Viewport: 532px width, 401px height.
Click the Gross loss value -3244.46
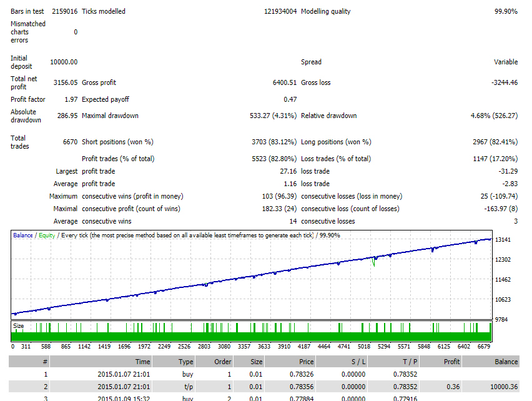[x=505, y=82]
